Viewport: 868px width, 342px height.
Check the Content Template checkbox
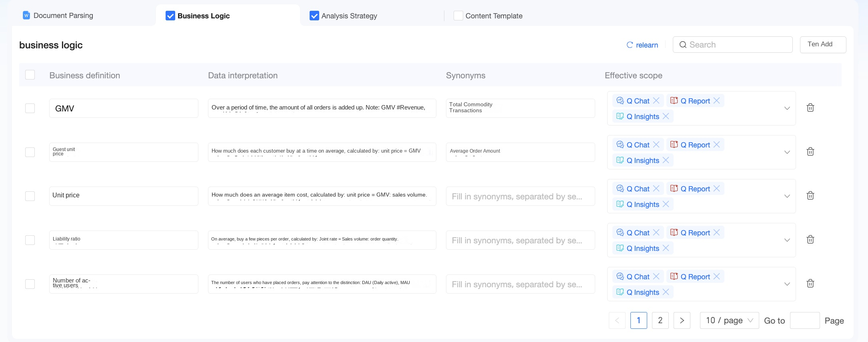click(x=458, y=16)
